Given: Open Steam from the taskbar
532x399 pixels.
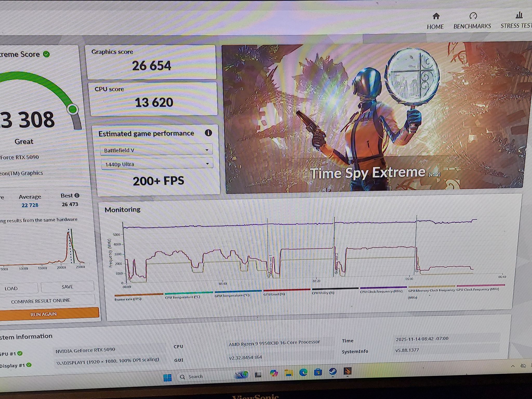Looking at the screenshot, I should click(x=333, y=372).
